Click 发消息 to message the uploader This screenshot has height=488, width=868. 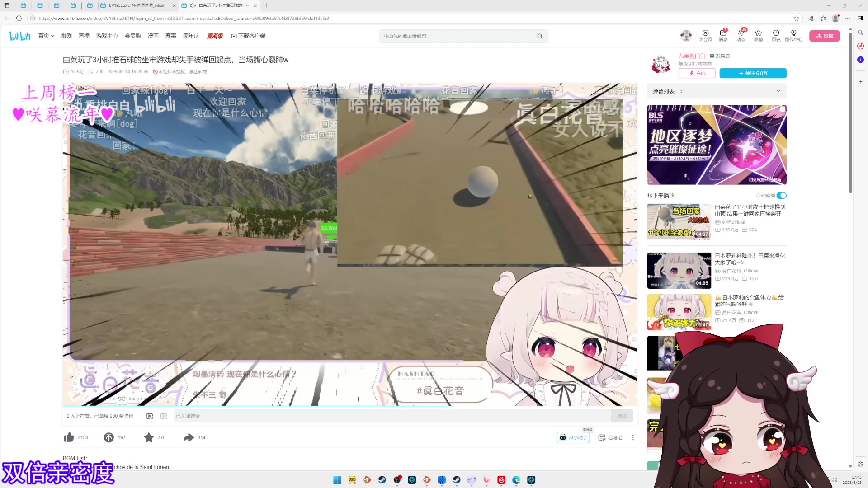(720, 56)
